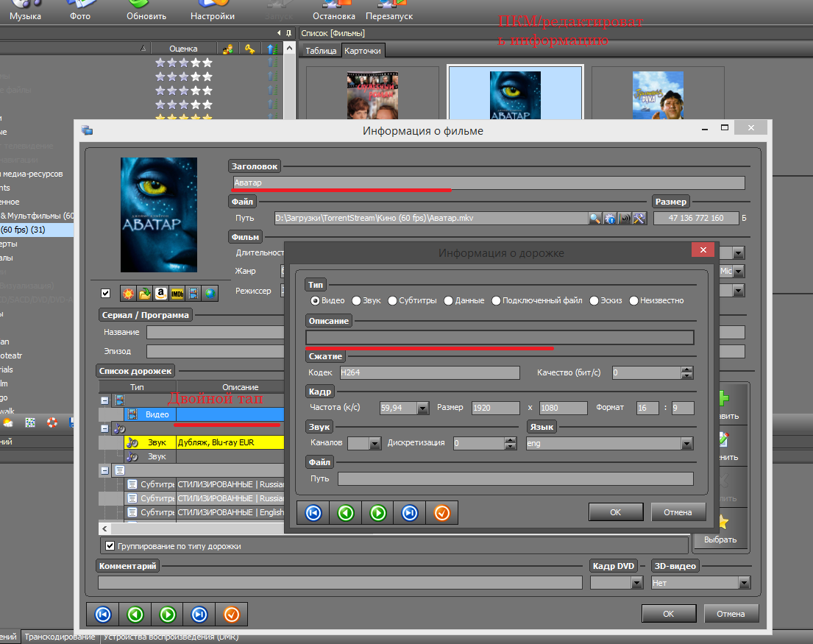The height and width of the screenshot is (644, 813).
Task: Click the hammer and wrench tools icon
Action: point(639,219)
